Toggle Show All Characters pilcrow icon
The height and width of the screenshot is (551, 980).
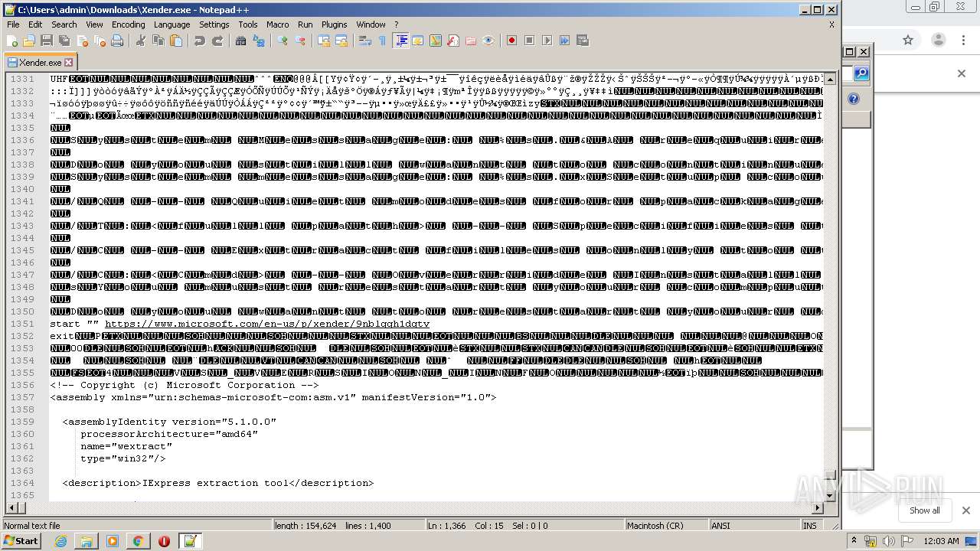(383, 41)
